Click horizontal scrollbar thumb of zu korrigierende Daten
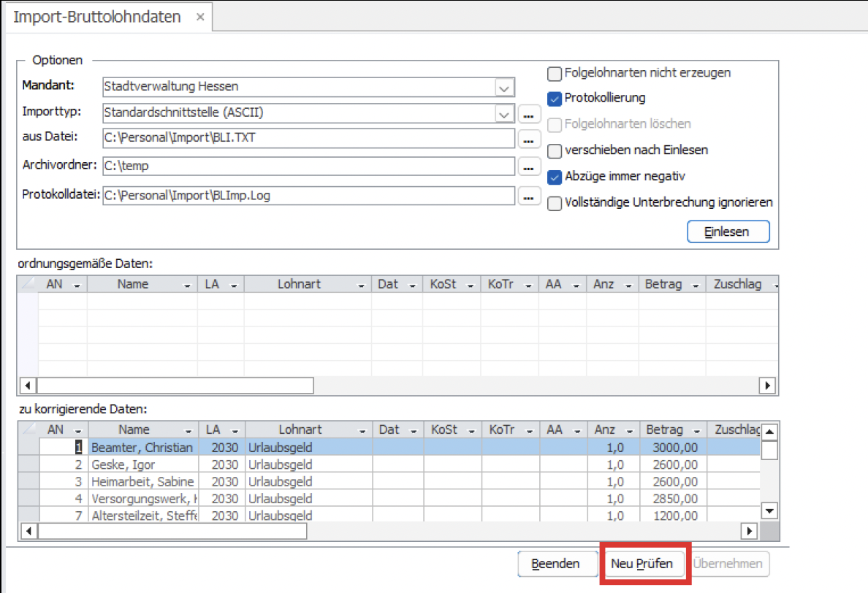The height and width of the screenshot is (593, 868). pos(172,531)
